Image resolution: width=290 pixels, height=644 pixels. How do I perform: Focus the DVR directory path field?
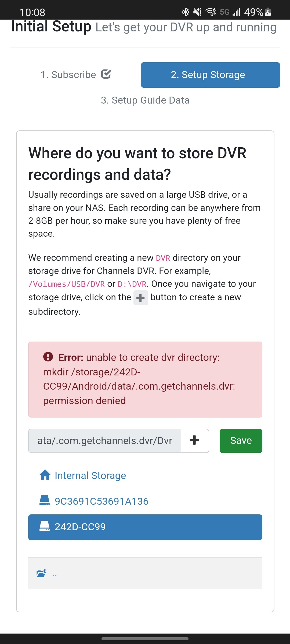point(105,441)
